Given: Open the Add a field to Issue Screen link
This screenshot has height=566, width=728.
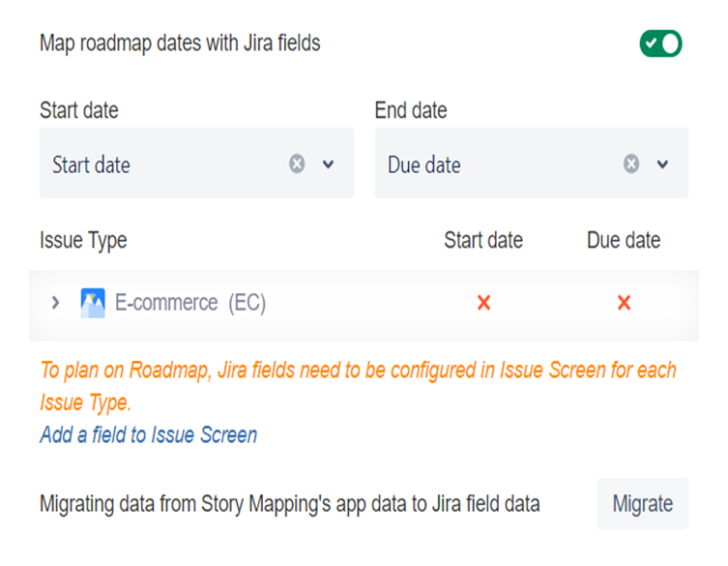Looking at the screenshot, I should pyautogui.click(x=148, y=435).
